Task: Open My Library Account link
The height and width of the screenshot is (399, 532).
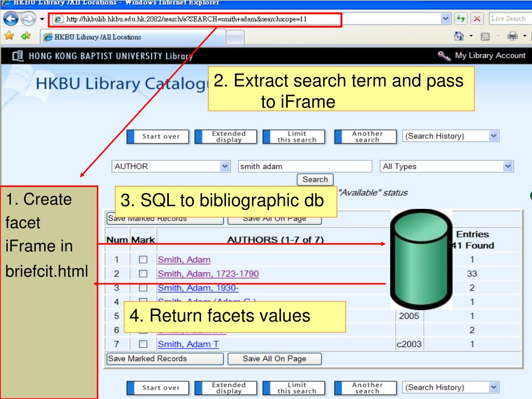Action: [490, 55]
